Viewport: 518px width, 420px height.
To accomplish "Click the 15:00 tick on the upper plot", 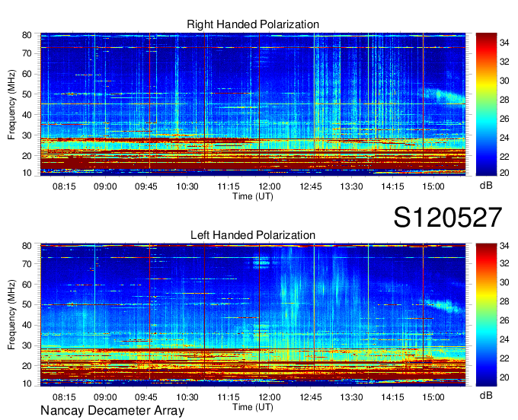I will pyautogui.click(x=433, y=186).
